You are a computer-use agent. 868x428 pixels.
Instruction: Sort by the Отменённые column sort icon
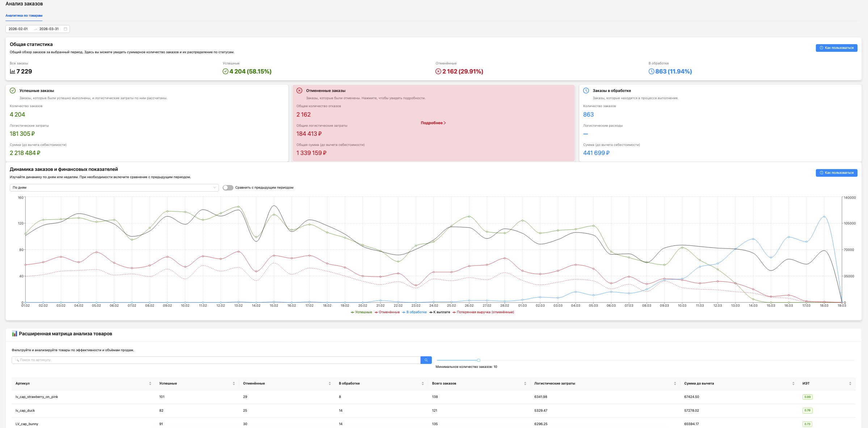point(330,383)
